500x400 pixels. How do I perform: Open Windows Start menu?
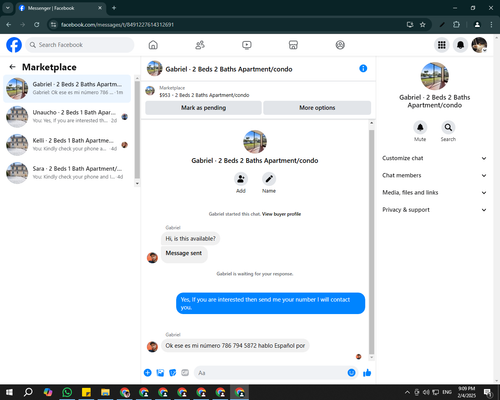pos(9,392)
